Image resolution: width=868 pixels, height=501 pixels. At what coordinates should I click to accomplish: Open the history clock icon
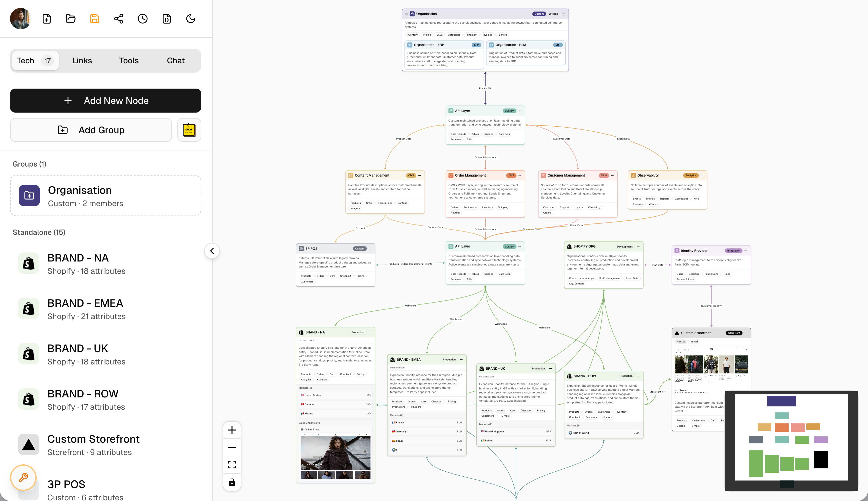tap(143, 19)
